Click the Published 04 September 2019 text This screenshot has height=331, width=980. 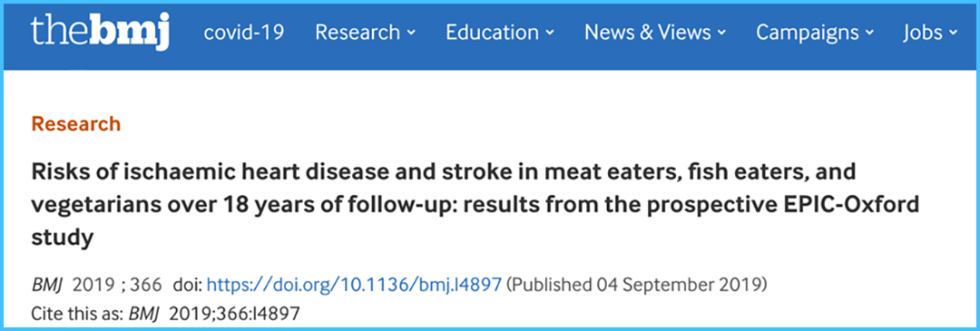click(636, 286)
